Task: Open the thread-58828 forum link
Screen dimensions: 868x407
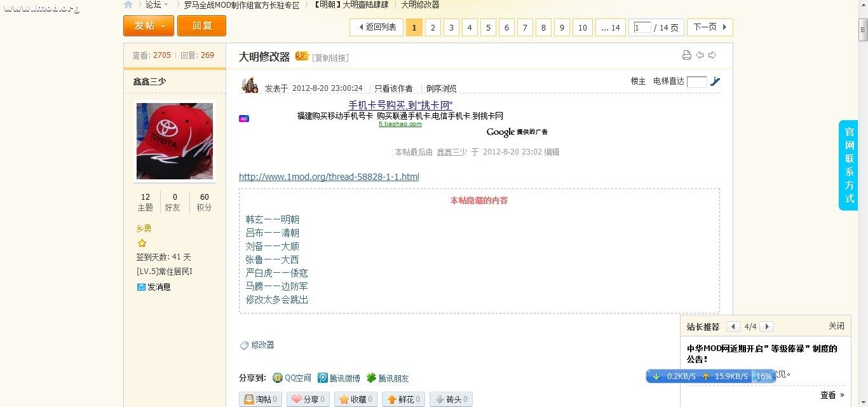Action: tap(329, 177)
